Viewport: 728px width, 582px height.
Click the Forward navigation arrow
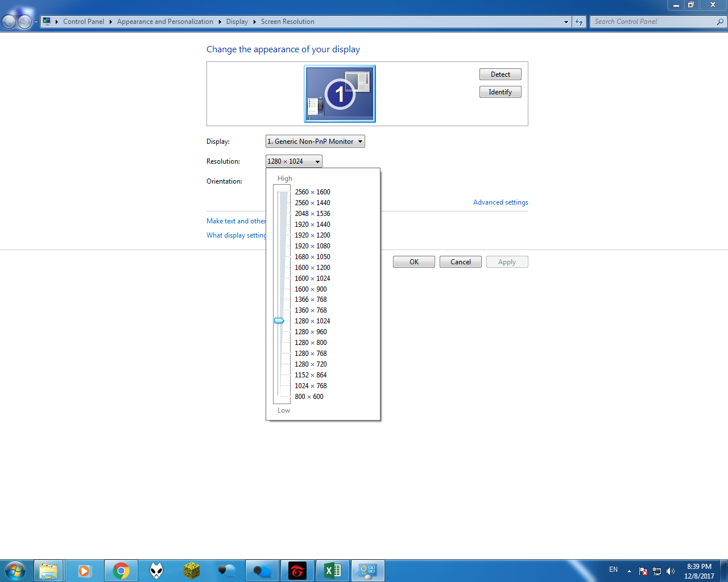(x=24, y=22)
